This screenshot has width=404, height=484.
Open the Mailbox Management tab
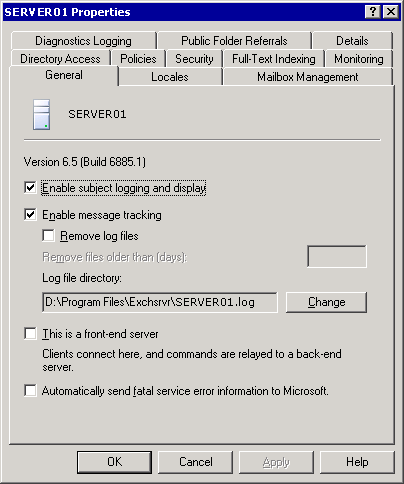[308, 77]
